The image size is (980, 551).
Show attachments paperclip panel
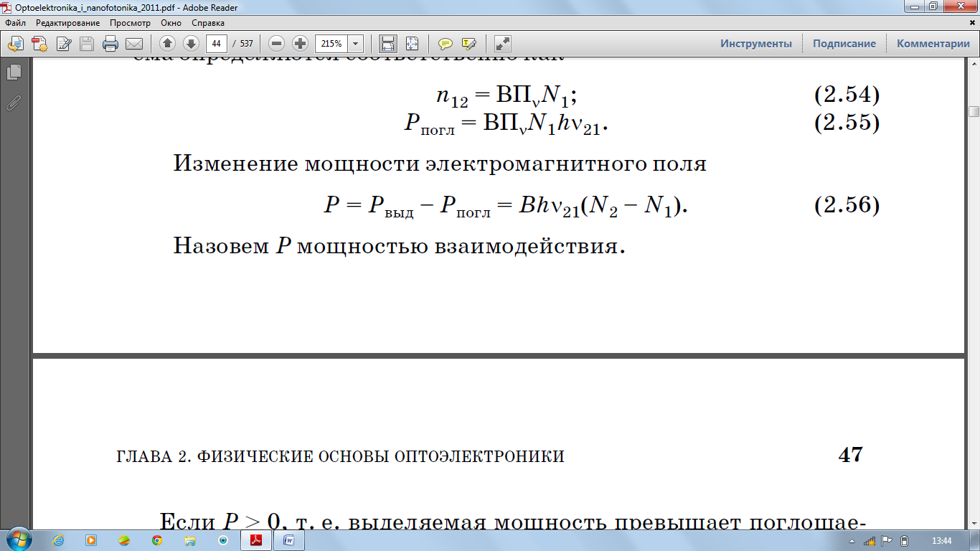(x=14, y=103)
